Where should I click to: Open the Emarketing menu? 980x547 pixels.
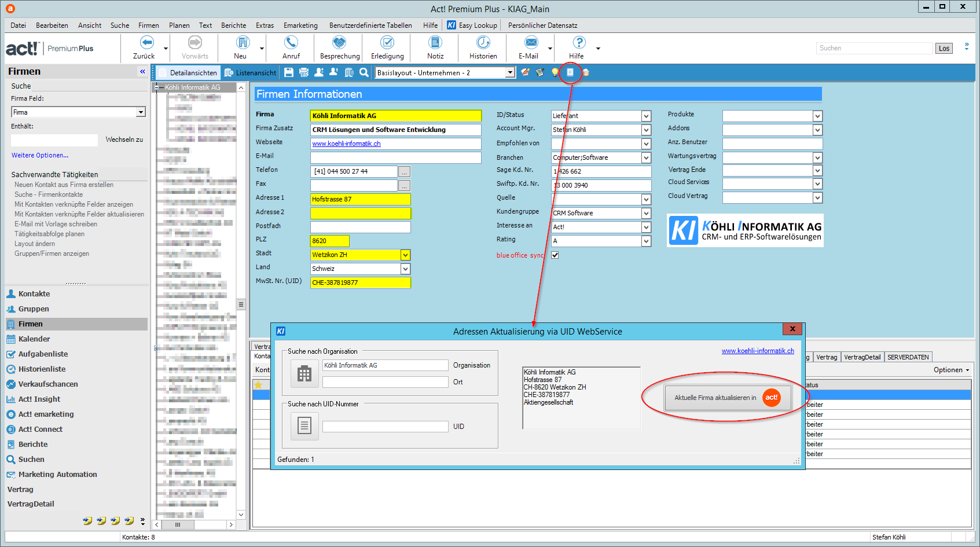300,25
